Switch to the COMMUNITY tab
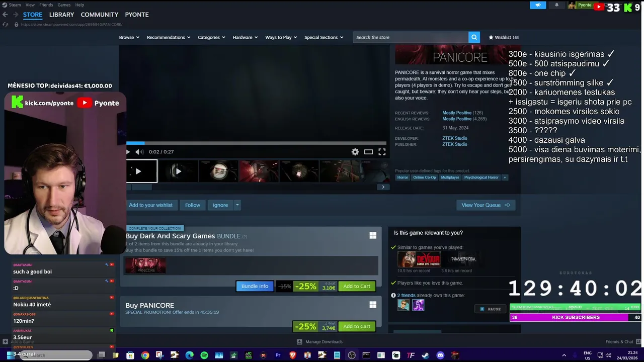 coord(100,15)
